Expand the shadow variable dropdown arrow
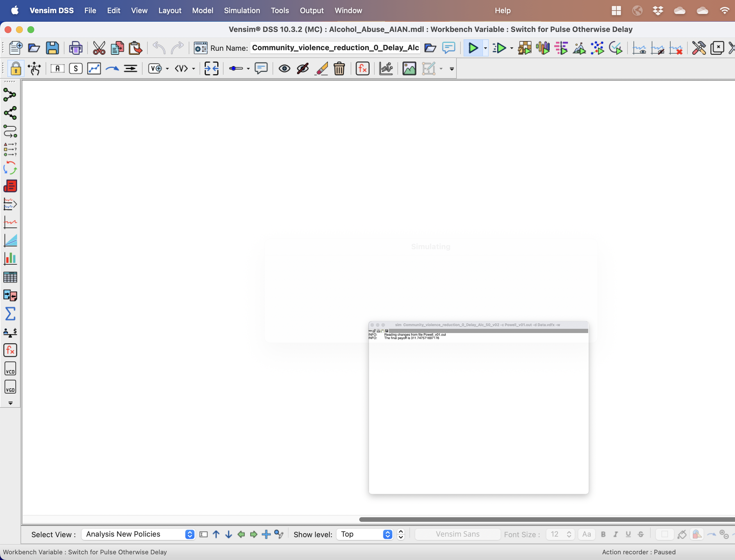 click(x=167, y=69)
